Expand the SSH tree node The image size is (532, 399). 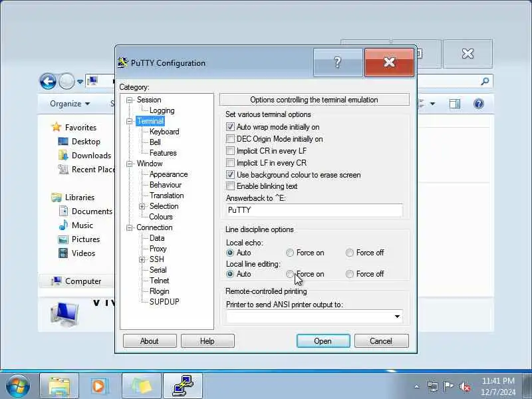point(142,259)
